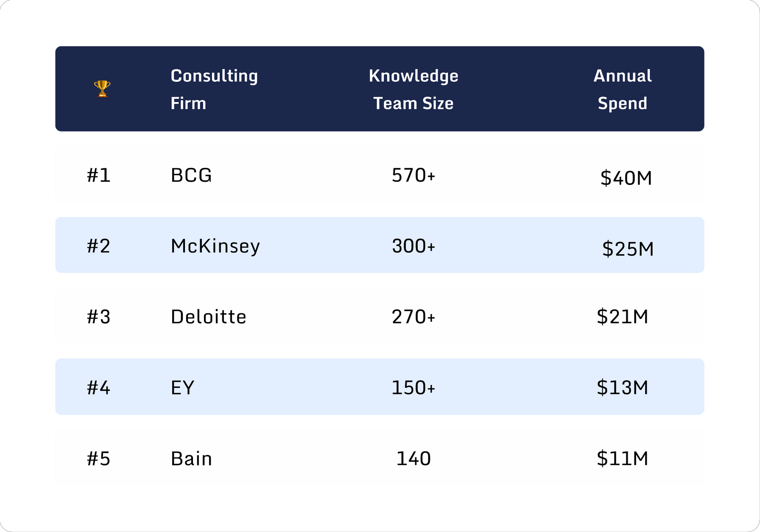The height and width of the screenshot is (532, 760).
Task: Select the #1 rank cell
Action: point(99,175)
